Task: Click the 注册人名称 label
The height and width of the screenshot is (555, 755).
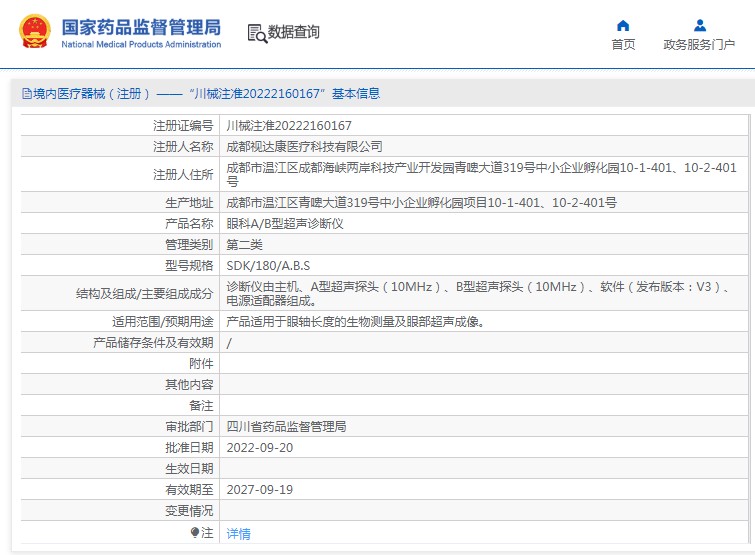Action: (183, 146)
